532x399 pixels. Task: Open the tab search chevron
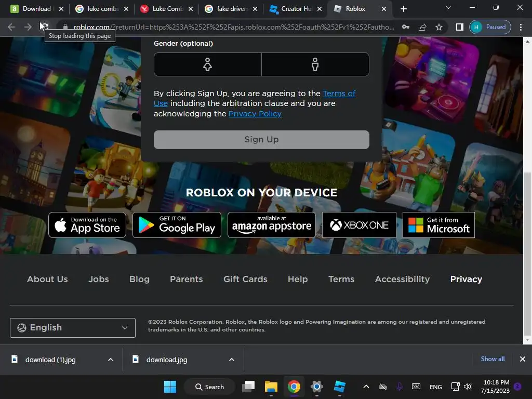pos(448,7)
